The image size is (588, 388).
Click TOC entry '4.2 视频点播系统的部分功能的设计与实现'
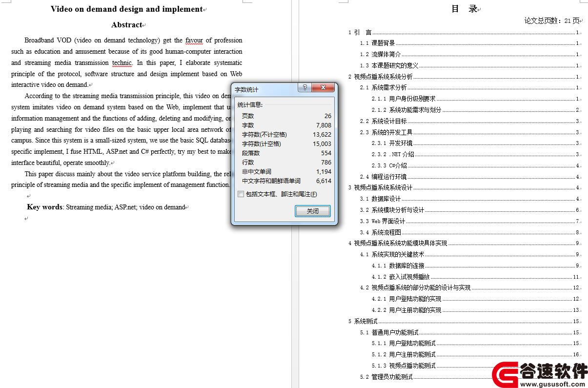pos(470,288)
